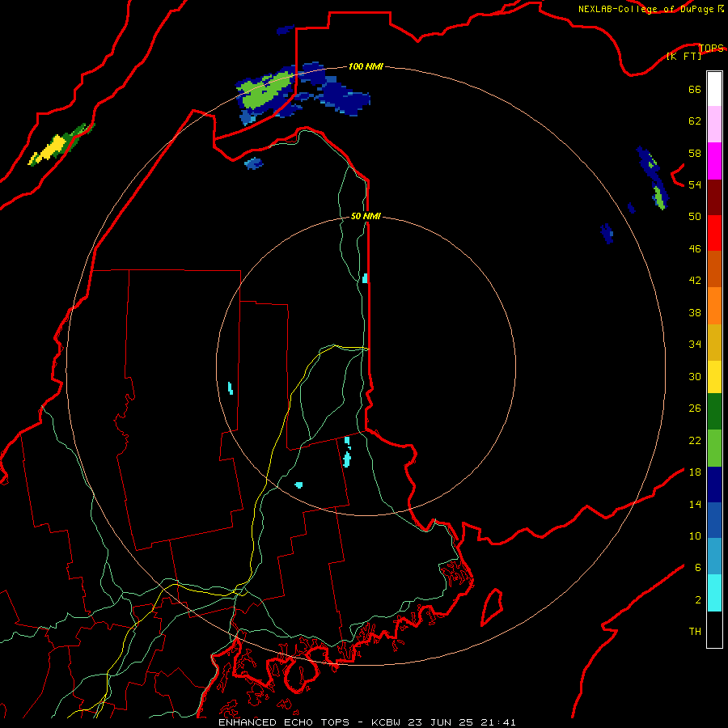This screenshot has width=728, height=728.
Task: Click the bright red legend swatch
Action: click(714, 233)
